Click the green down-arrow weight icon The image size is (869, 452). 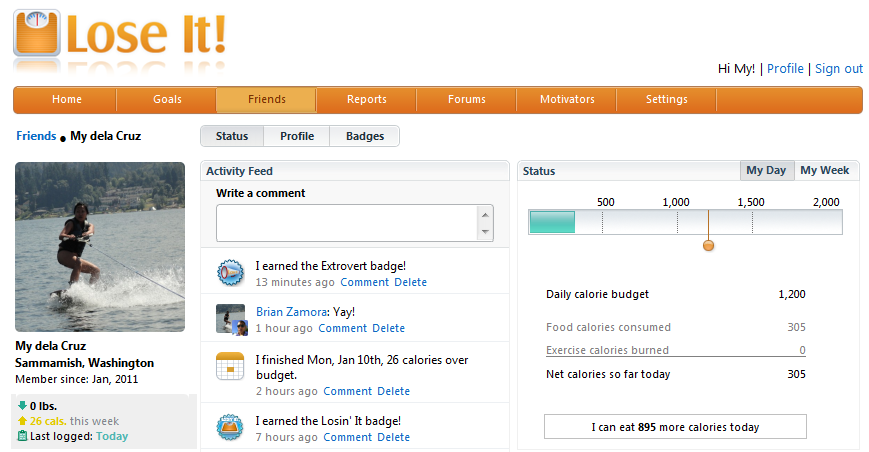(22, 405)
